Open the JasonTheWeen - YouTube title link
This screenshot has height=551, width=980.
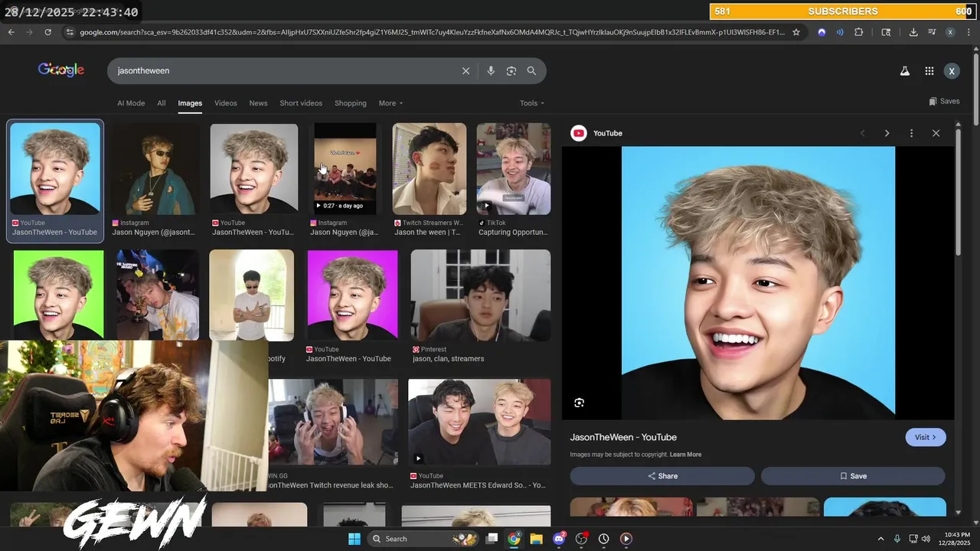click(623, 437)
